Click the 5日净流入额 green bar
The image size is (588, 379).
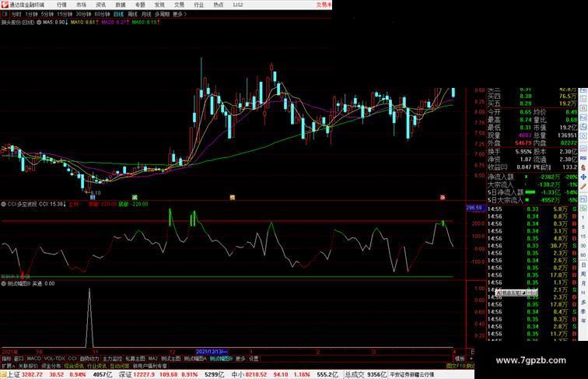pos(530,192)
